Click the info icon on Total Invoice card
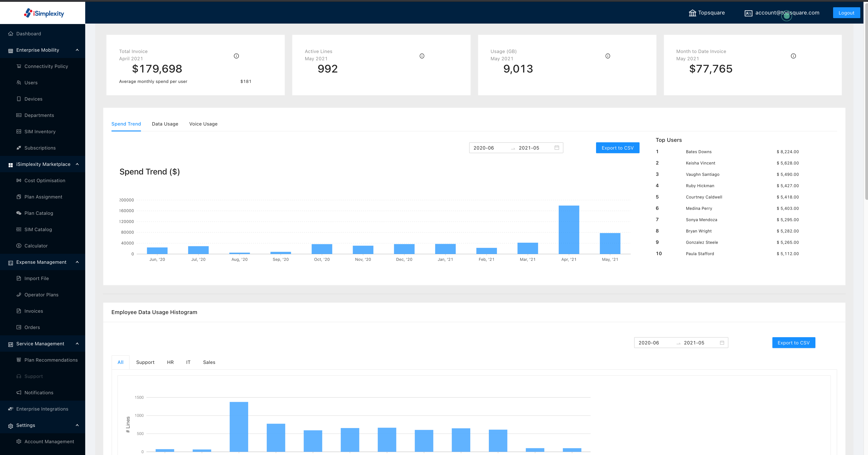 point(236,56)
